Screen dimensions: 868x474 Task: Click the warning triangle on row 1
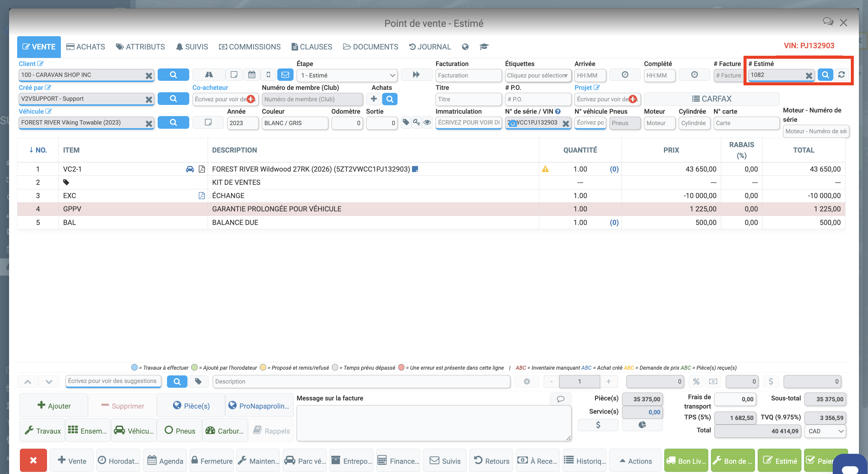(545, 169)
